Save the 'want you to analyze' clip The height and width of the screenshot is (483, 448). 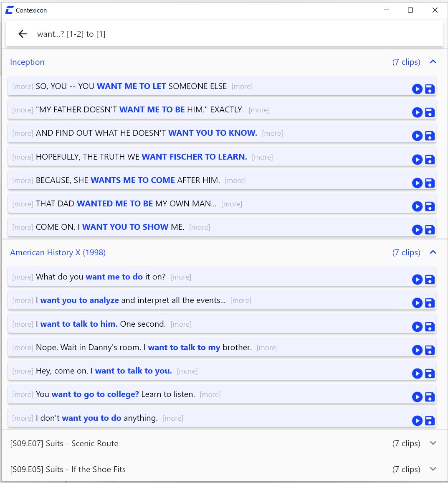pos(430,303)
